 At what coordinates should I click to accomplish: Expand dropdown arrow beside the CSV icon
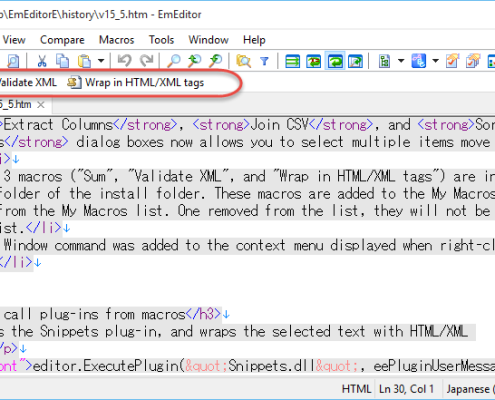401,61
